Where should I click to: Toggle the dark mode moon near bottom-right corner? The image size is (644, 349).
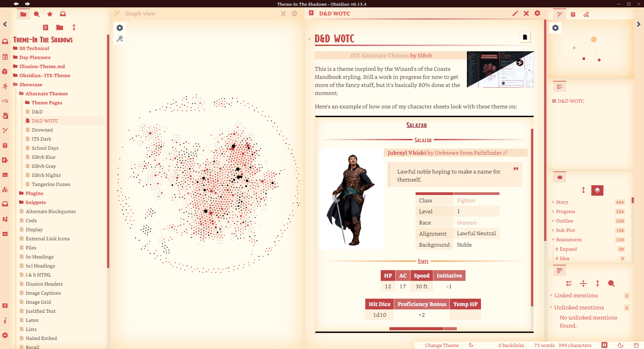(621, 345)
